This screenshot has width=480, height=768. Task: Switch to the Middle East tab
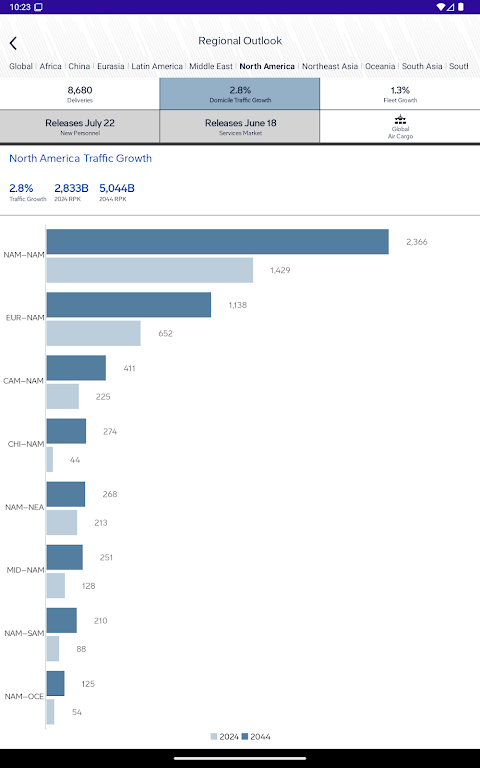pos(211,66)
